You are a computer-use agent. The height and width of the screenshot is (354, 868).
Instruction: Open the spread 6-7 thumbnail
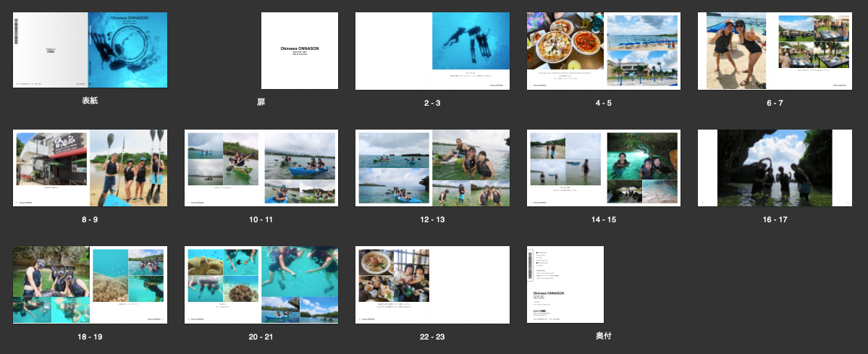(775, 51)
